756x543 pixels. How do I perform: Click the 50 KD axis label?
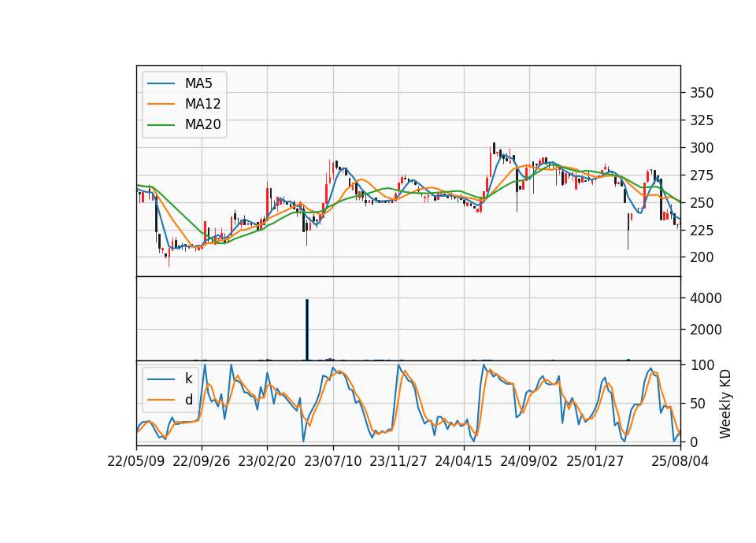point(699,404)
